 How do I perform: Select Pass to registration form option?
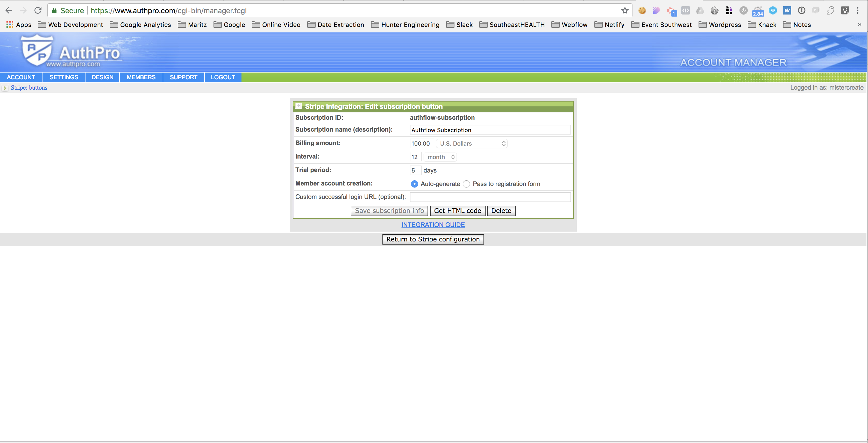[x=466, y=184]
